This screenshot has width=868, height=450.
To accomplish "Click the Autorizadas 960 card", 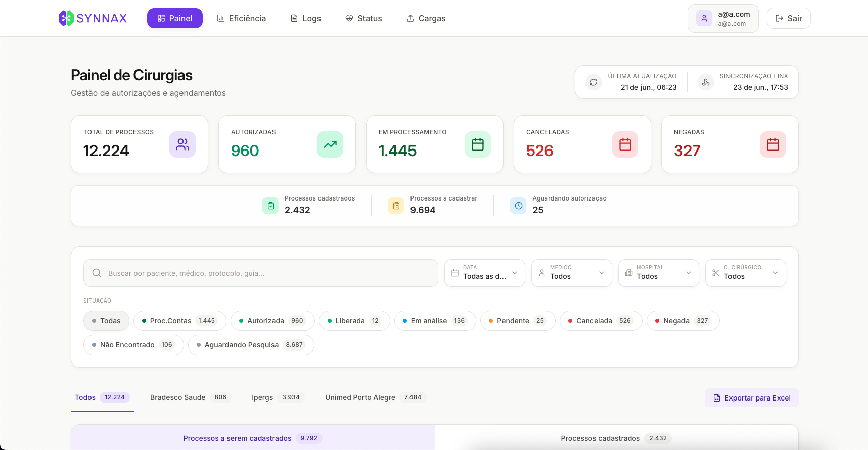I will (x=287, y=144).
